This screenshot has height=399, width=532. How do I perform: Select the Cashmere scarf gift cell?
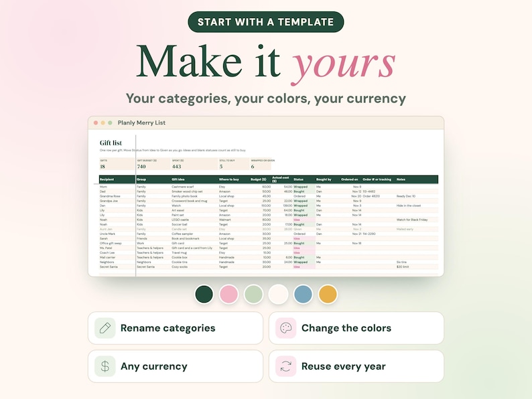pos(182,187)
